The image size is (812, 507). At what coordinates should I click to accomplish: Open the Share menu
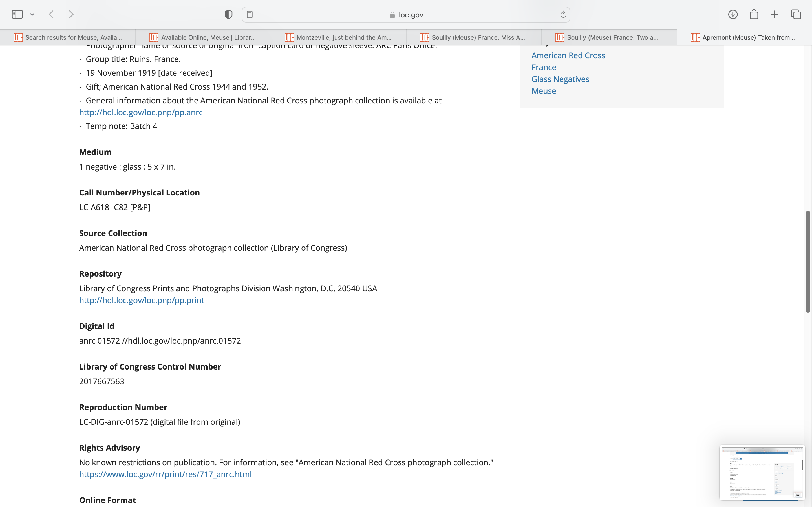click(x=754, y=14)
